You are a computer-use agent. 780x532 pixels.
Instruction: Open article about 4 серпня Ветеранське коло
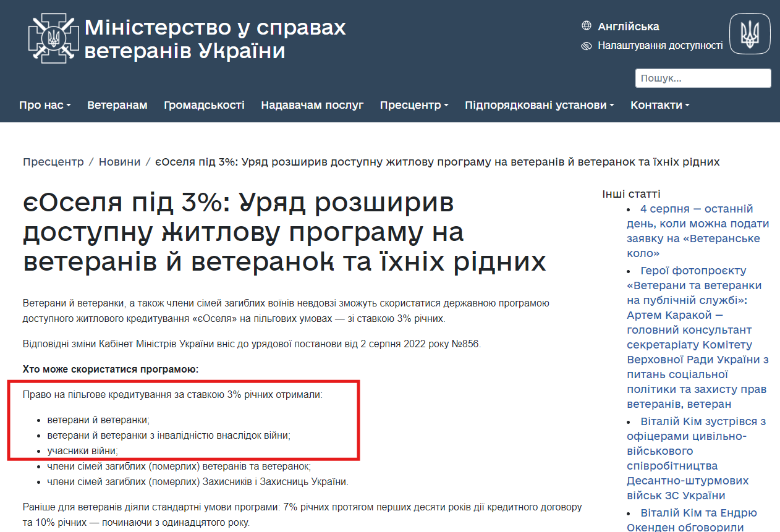[x=698, y=231]
